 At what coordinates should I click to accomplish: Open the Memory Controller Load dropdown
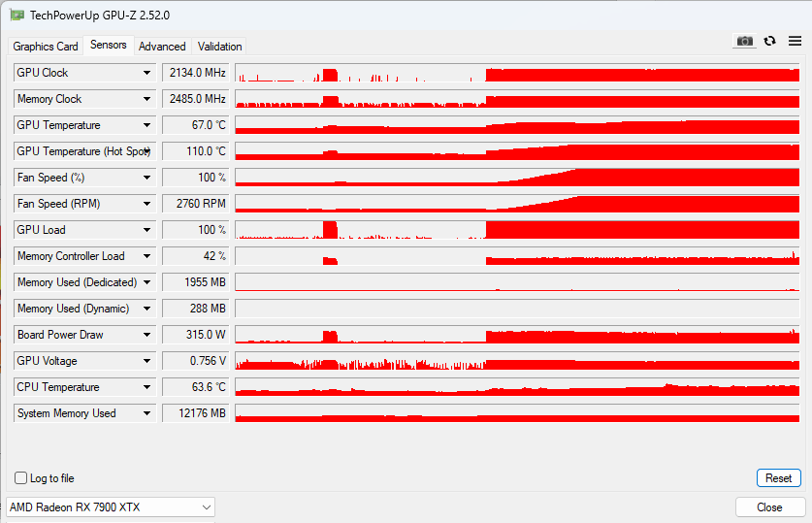pyautogui.click(x=147, y=256)
